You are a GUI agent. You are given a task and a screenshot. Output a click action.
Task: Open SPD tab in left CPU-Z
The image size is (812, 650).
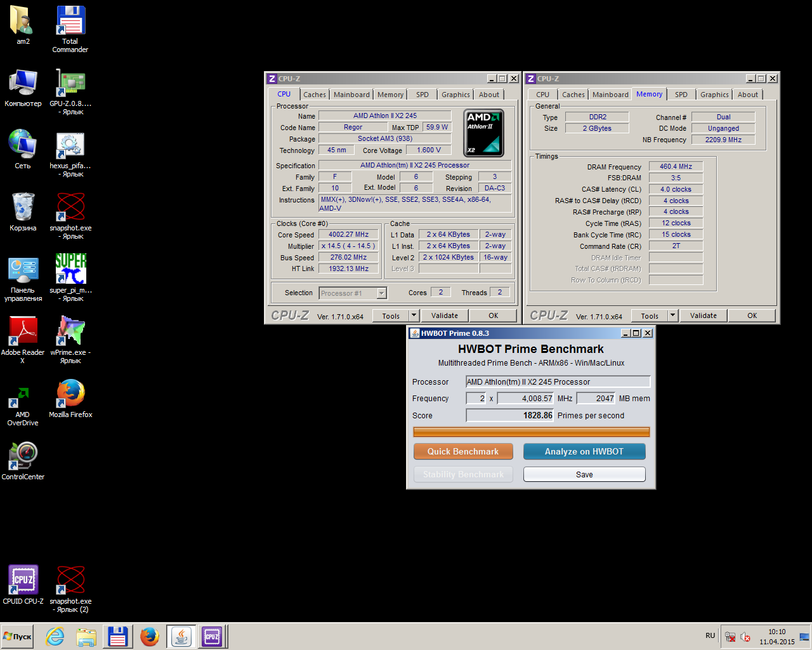pos(422,95)
